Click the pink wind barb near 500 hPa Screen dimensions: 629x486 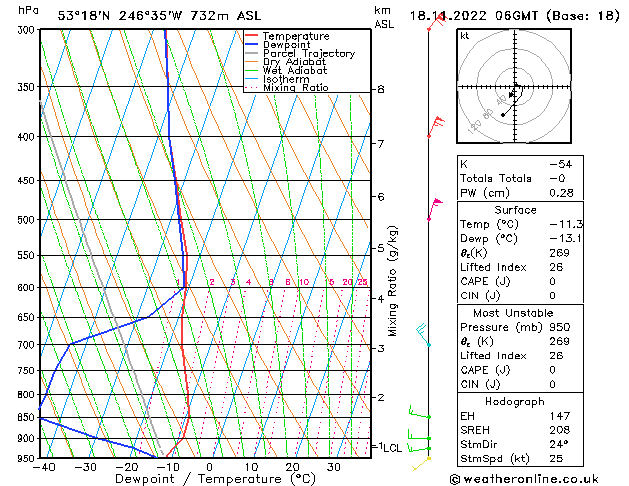434,206
